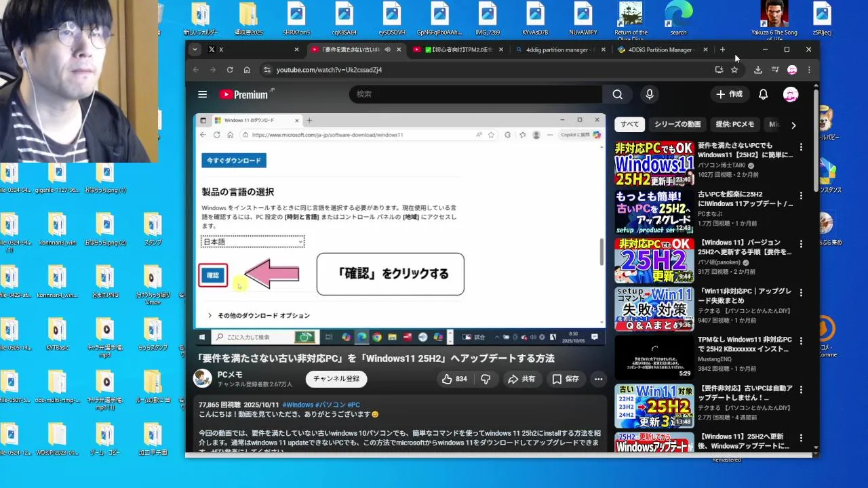This screenshot has width=868, height=488.
Task: Share the video via 共有 button
Action: [521, 379]
